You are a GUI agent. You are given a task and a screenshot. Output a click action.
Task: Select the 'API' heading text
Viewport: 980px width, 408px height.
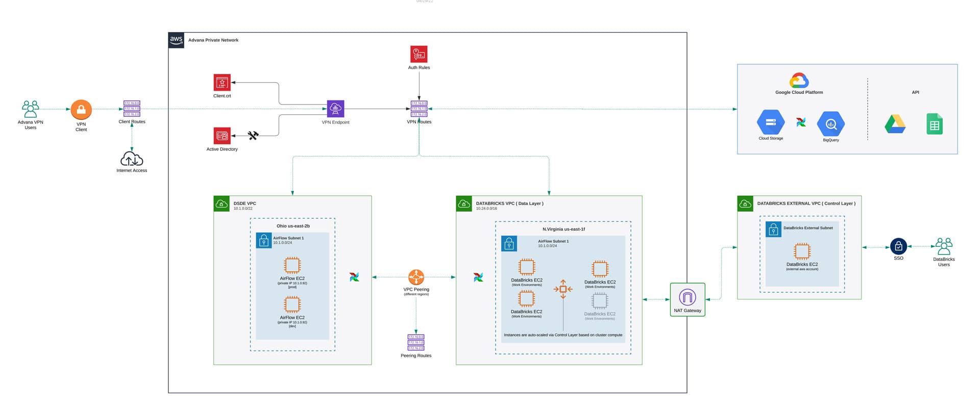click(915, 92)
